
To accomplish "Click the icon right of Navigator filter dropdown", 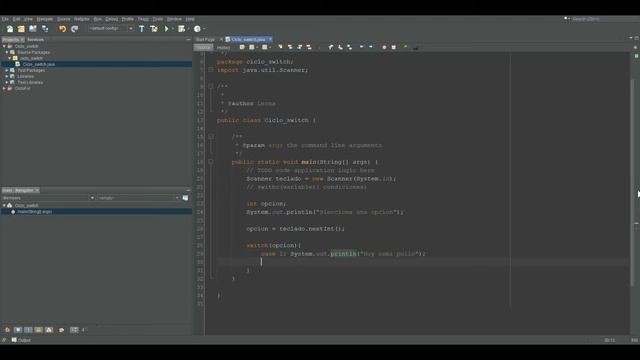I will pyautogui.click(x=185, y=198).
